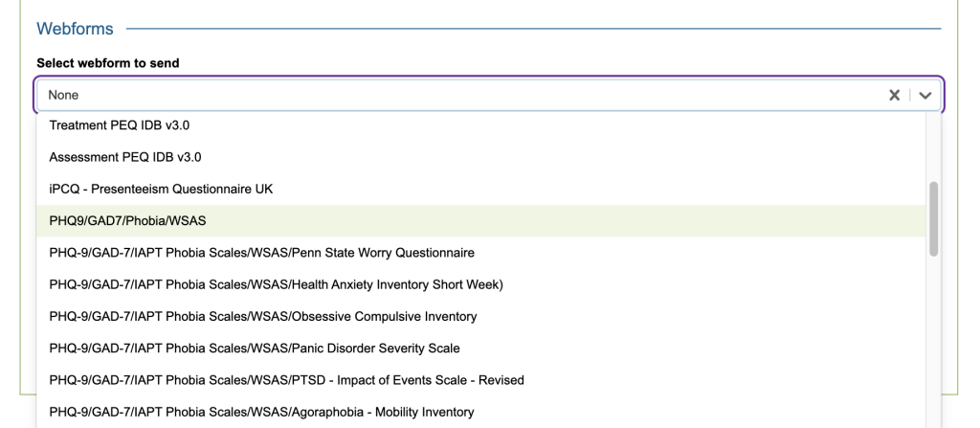
Task: Clear the webform selection with X icon
Action: point(895,96)
